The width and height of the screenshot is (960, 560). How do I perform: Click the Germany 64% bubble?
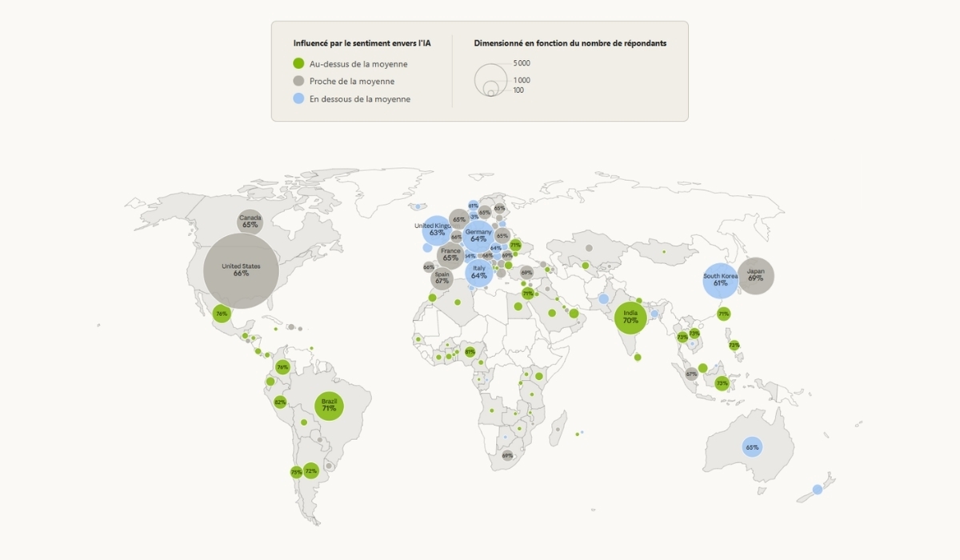pos(478,236)
